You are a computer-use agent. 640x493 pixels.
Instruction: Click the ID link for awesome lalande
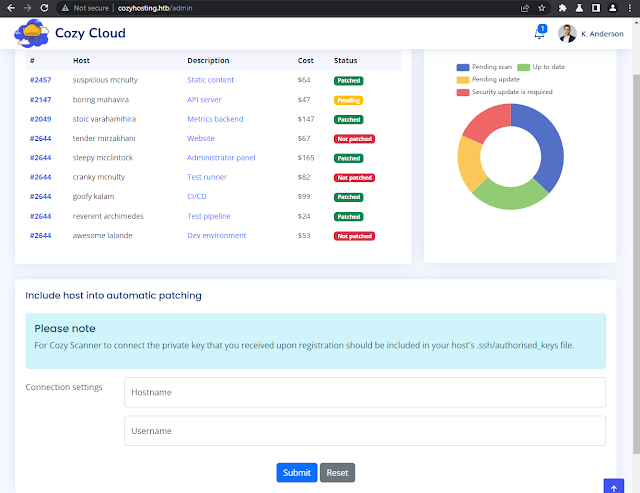[x=40, y=235]
